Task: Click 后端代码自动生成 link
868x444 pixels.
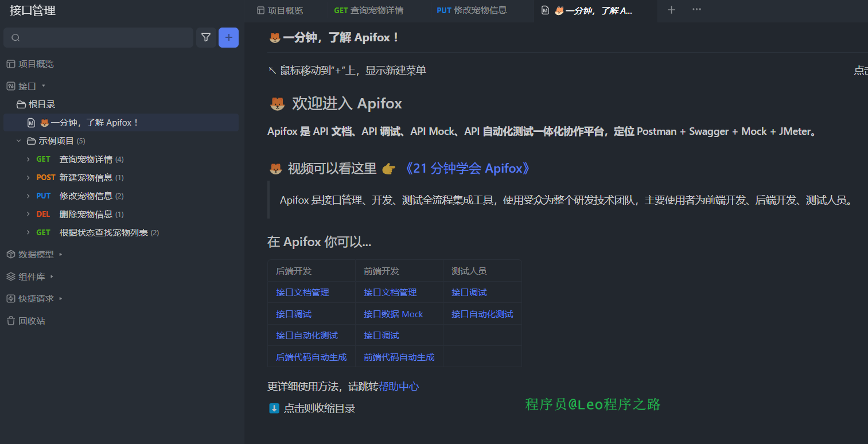Action: [x=312, y=357]
